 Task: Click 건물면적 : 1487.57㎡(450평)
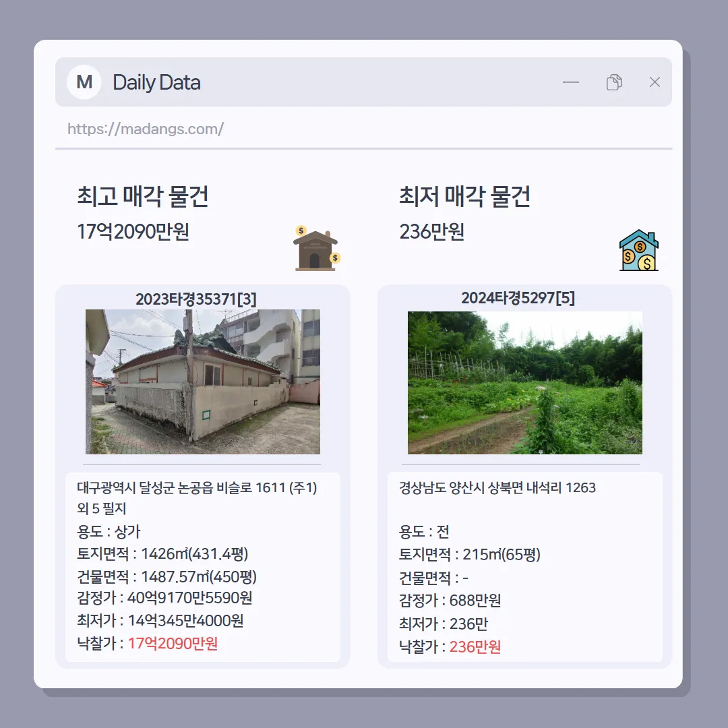pyautogui.click(x=166, y=576)
